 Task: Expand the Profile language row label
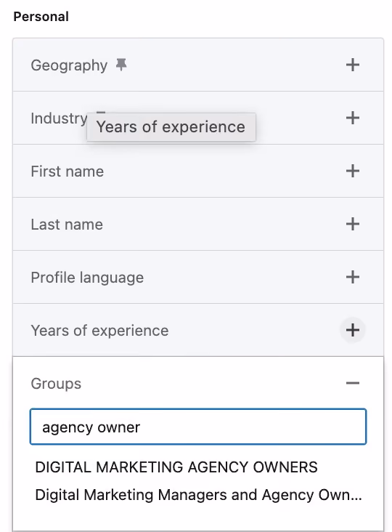click(x=87, y=278)
